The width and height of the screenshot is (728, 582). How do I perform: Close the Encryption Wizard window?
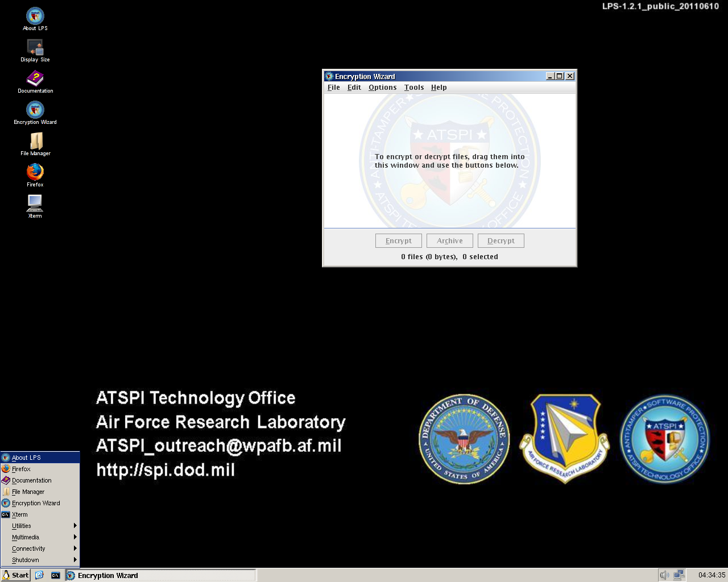(570, 76)
